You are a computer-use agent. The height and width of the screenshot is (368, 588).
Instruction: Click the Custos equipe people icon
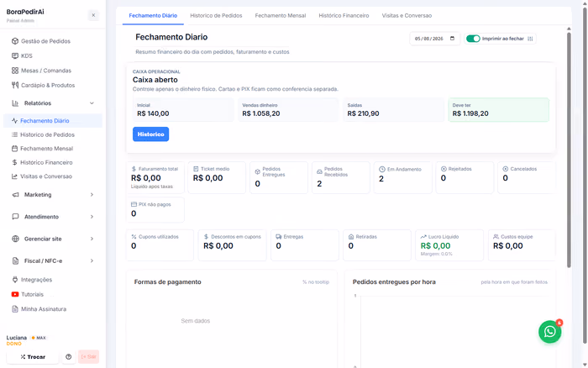(x=496, y=237)
